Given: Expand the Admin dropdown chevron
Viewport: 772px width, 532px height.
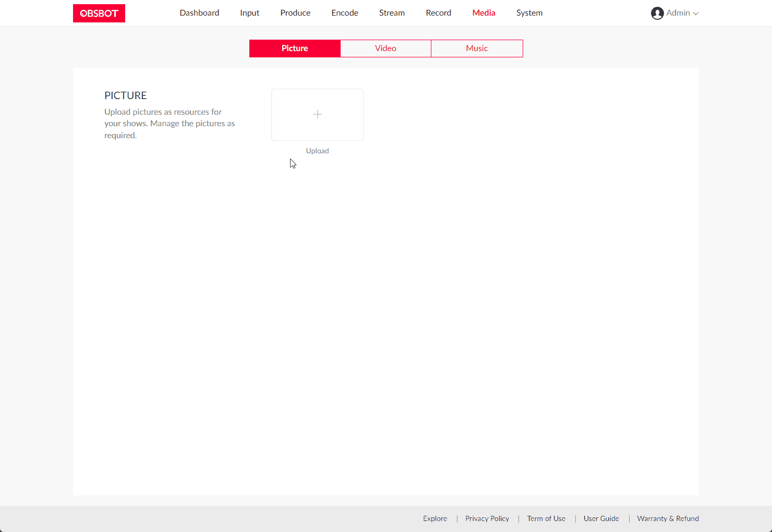Looking at the screenshot, I should click(696, 14).
